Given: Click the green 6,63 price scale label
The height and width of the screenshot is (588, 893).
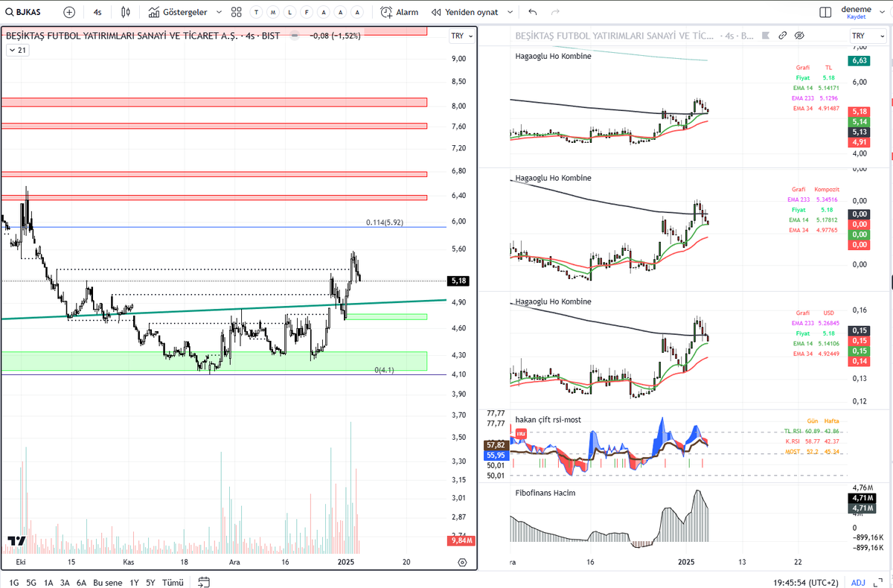Looking at the screenshot, I should (860, 60).
